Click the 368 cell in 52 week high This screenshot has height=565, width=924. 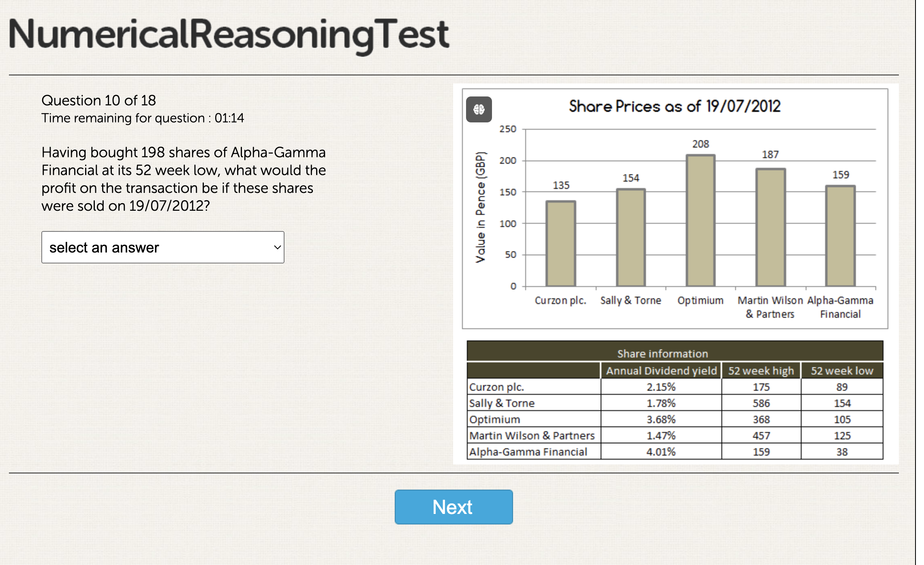click(761, 419)
